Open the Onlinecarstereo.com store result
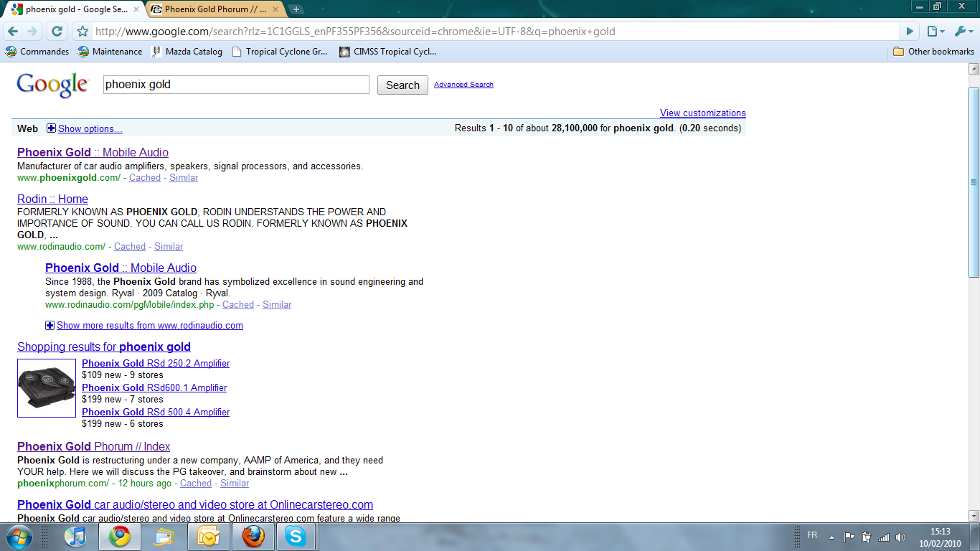Image resolution: width=980 pixels, height=551 pixels. [x=195, y=504]
